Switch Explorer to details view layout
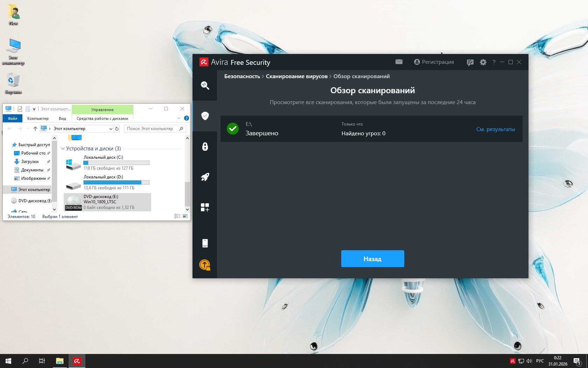 (177, 216)
